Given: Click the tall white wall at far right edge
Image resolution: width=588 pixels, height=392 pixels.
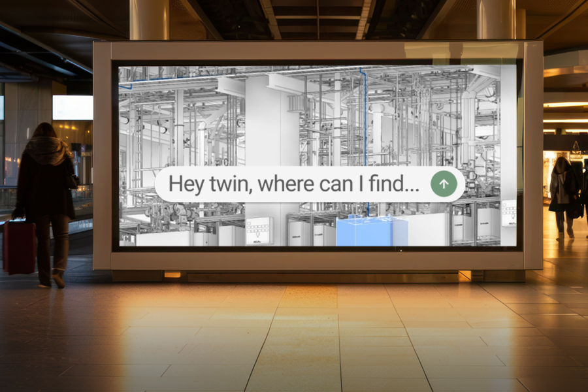Looking at the screenshot, I should (x=508, y=131).
